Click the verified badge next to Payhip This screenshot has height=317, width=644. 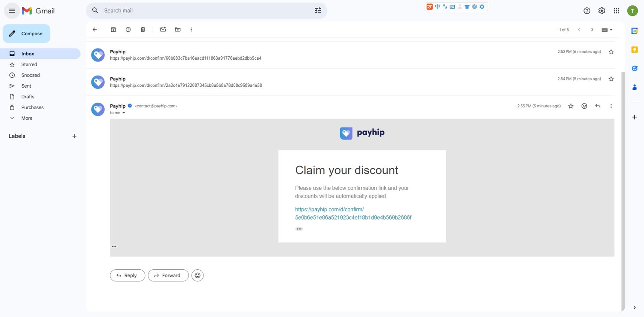pyautogui.click(x=130, y=106)
